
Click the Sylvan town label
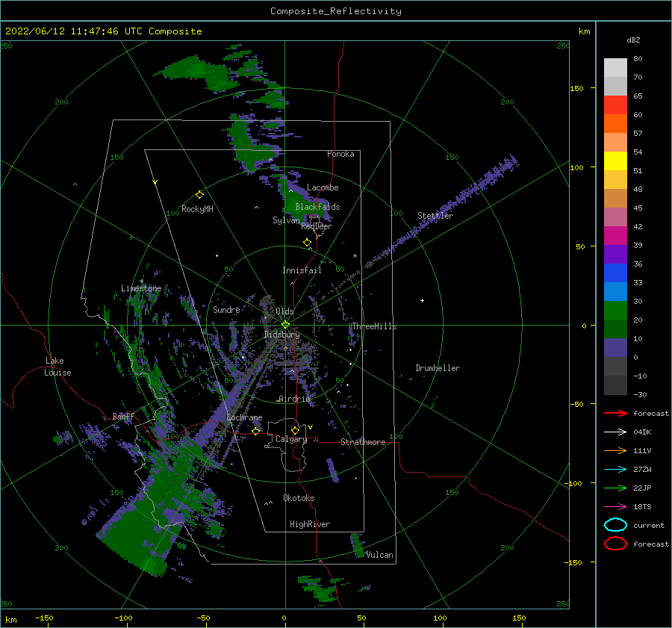pyautogui.click(x=286, y=220)
